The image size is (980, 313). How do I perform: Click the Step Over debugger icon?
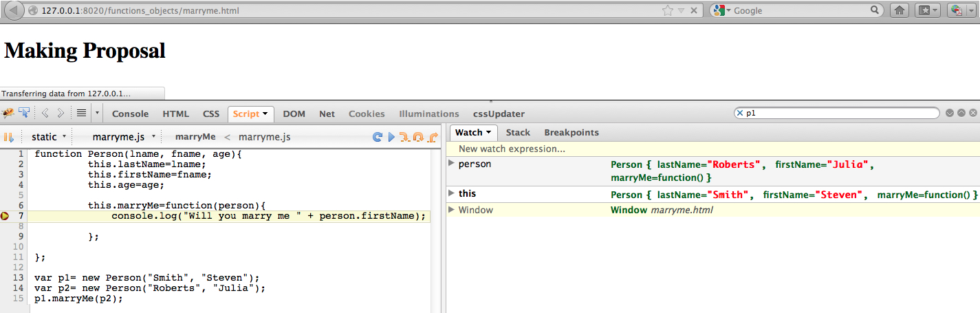click(x=418, y=137)
